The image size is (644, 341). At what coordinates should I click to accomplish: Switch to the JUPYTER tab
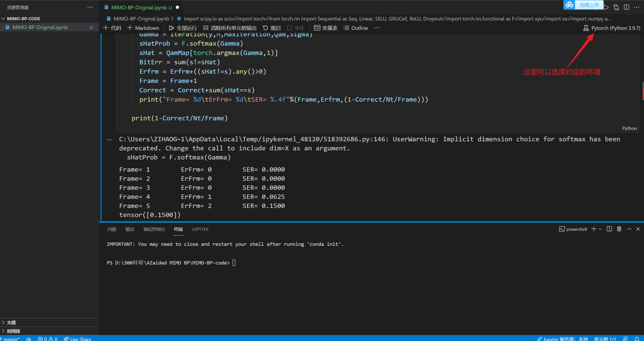(x=200, y=229)
